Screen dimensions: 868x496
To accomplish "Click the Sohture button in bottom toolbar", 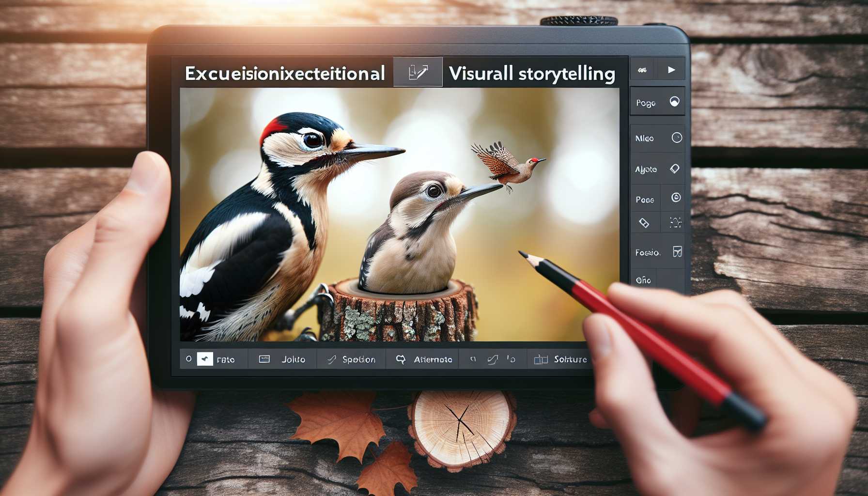I will click(x=570, y=359).
